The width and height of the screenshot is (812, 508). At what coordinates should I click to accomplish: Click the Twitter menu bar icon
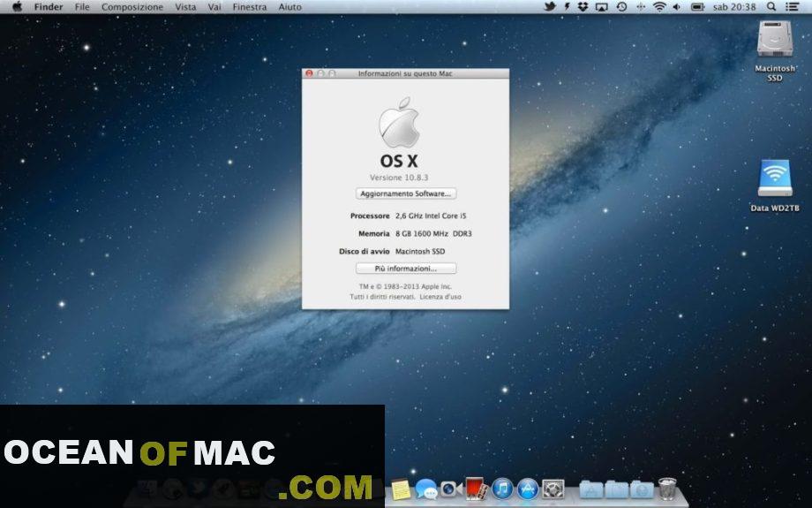tap(550, 7)
